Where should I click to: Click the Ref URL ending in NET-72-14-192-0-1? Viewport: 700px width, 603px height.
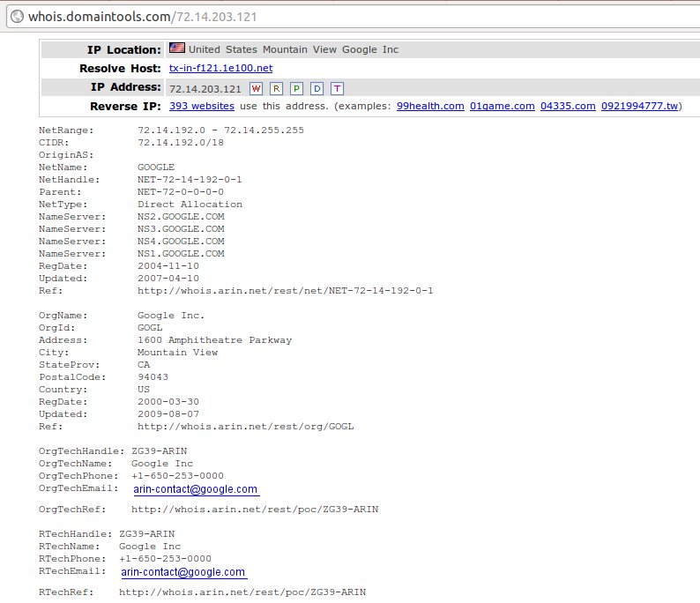(285, 291)
